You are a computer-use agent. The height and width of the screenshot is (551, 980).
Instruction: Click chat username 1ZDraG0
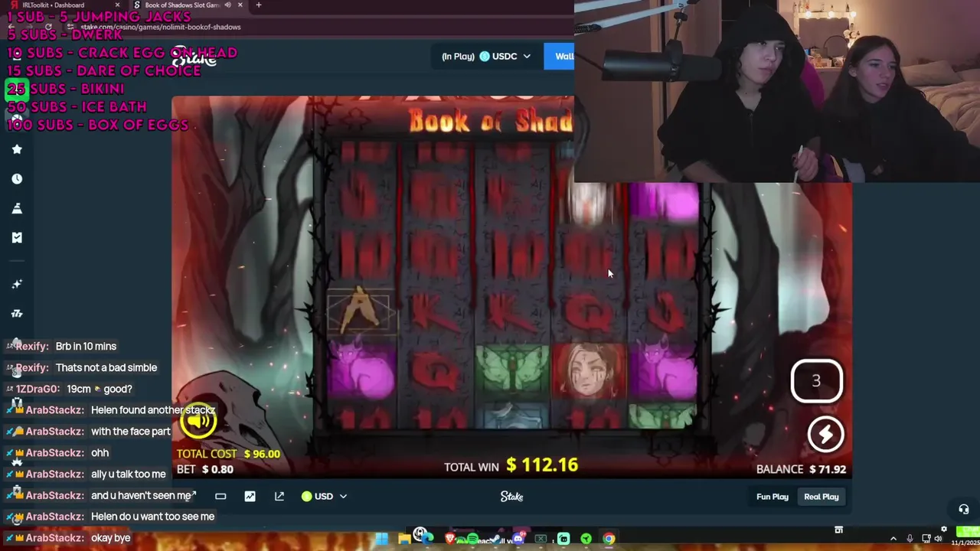tap(37, 389)
